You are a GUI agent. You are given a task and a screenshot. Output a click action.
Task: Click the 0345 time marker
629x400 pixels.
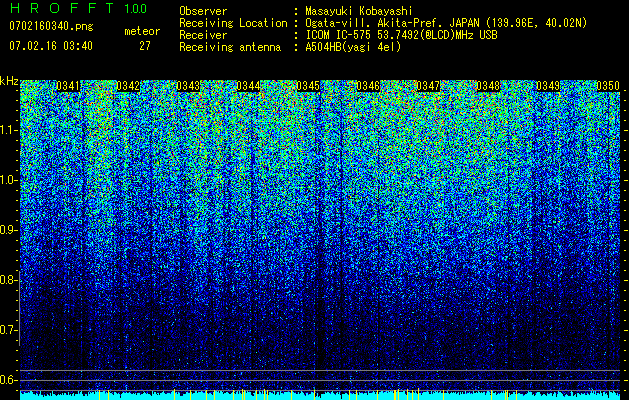click(308, 86)
